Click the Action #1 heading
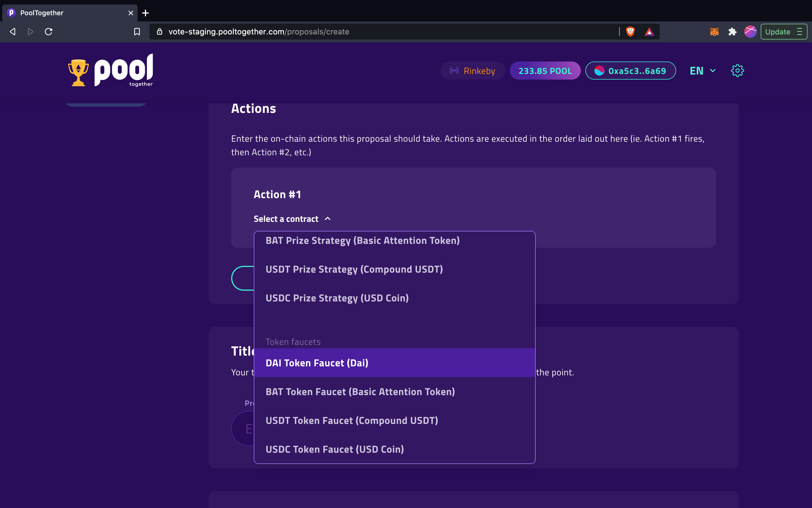This screenshot has height=508, width=812. pos(277,194)
